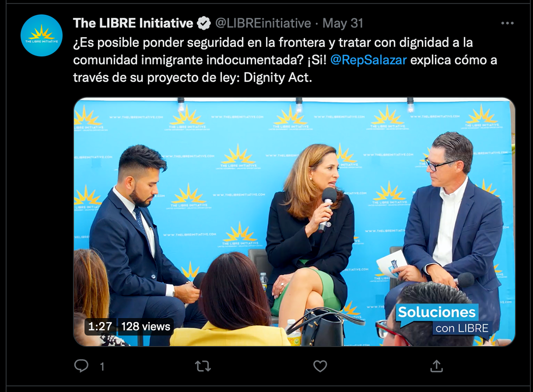533x392 pixels.
Task: Open the share upload icon
Action: coord(437,366)
